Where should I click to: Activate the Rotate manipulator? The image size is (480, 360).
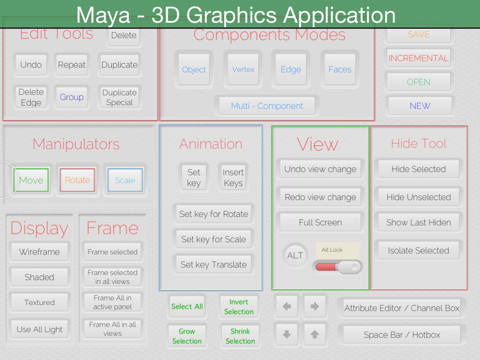(x=77, y=180)
